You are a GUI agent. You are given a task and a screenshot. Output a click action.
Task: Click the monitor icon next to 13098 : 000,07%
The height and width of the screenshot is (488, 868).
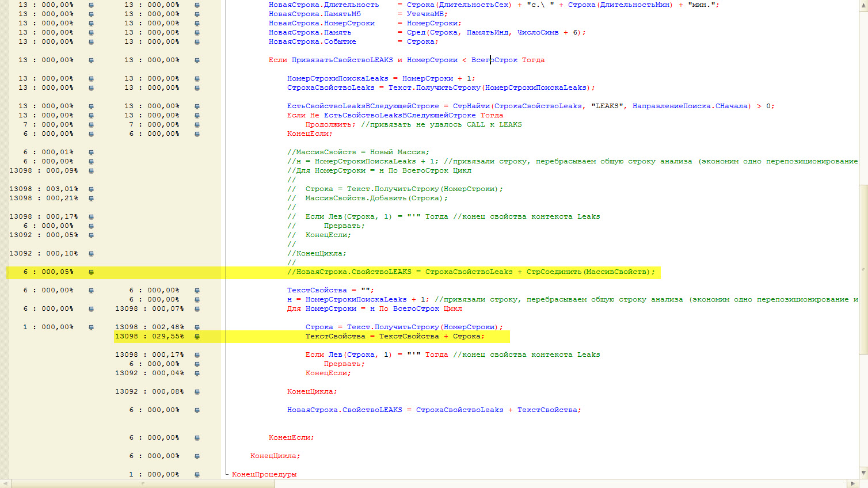point(197,309)
